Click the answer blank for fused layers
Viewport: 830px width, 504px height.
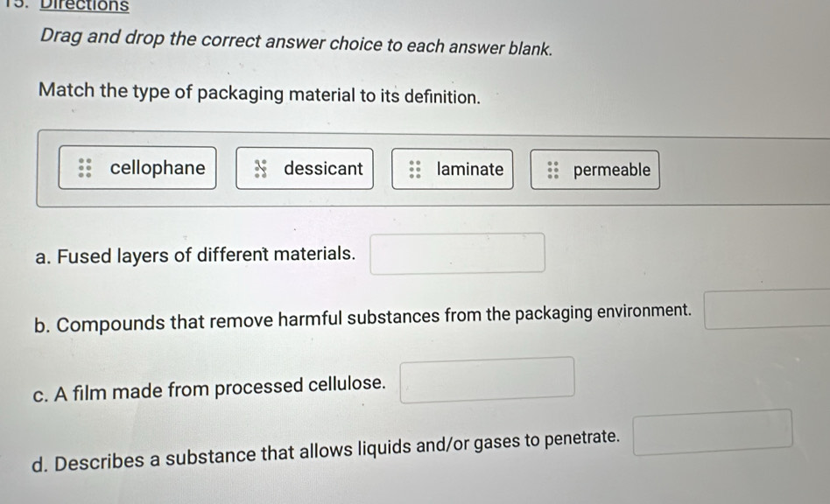point(458,254)
